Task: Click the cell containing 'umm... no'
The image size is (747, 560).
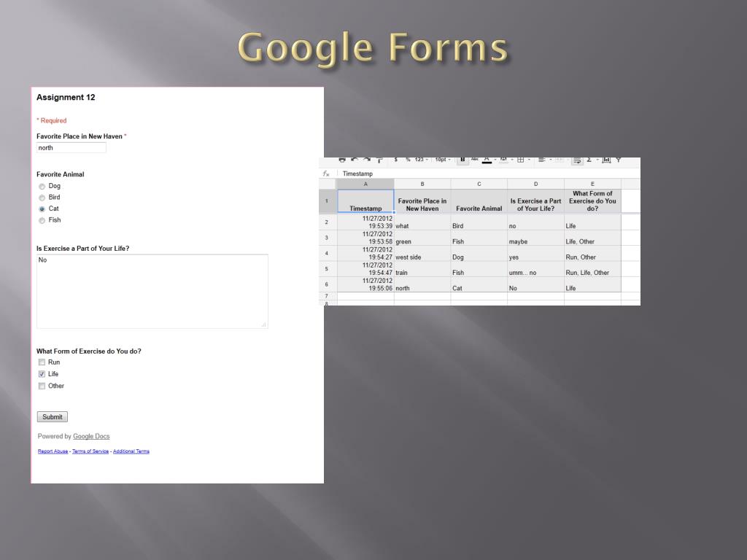Action: click(x=535, y=269)
